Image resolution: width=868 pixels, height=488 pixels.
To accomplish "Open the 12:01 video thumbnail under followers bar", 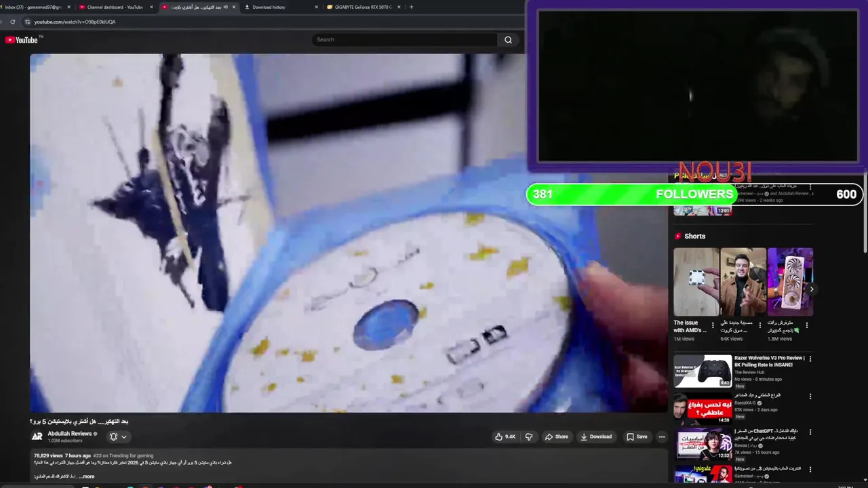I will pos(703,210).
